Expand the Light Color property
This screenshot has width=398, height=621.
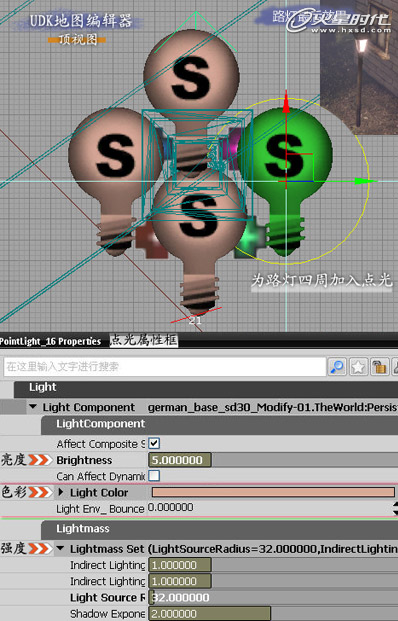(61, 492)
